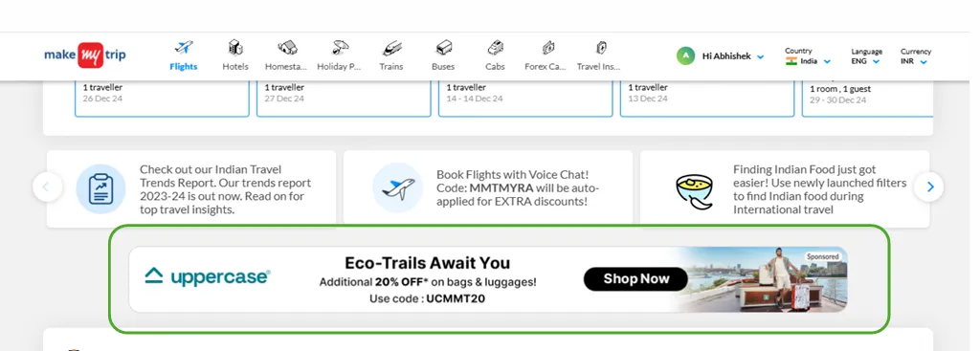This screenshot has width=980, height=351.
Task: Select the Travel Insurance icon
Action: (601, 48)
